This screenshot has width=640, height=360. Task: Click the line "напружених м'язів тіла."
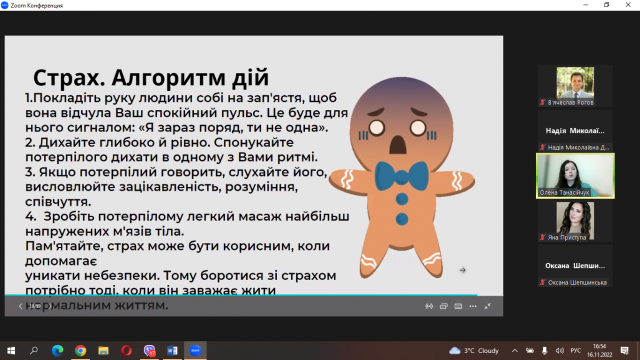point(104,231)
